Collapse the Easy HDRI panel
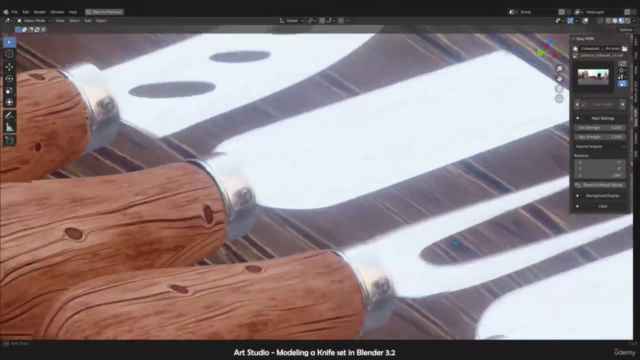 point(573,38)
